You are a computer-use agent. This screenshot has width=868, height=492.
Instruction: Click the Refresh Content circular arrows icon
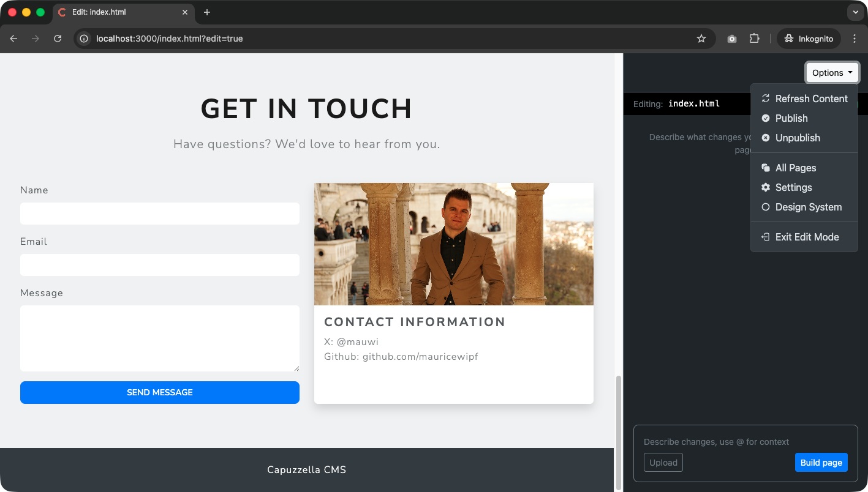765,98
